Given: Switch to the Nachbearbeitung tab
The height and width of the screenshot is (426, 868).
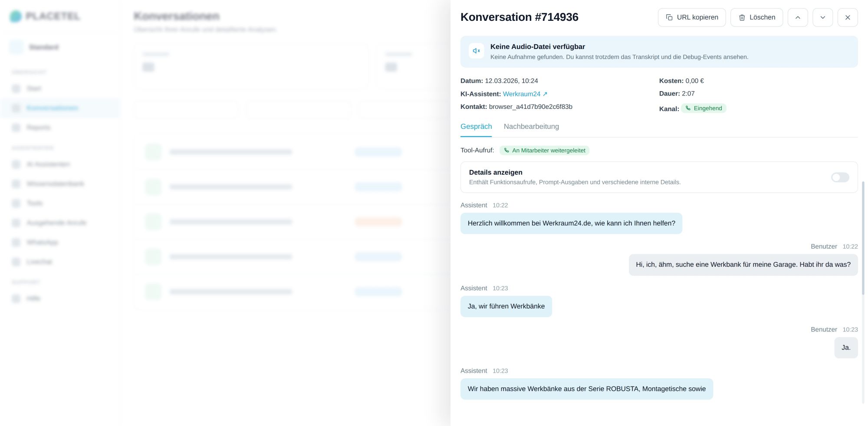Looking at the screenshot, I should click(x=531, y=127).
